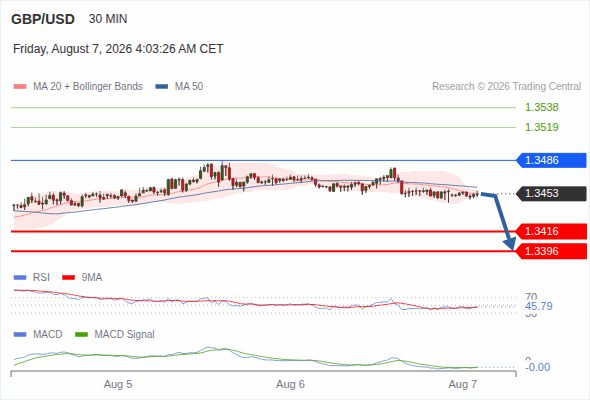This screenshot has width=590, height=400.
Task: Select the 1.3416 red support tag
Action: point(551,231)
